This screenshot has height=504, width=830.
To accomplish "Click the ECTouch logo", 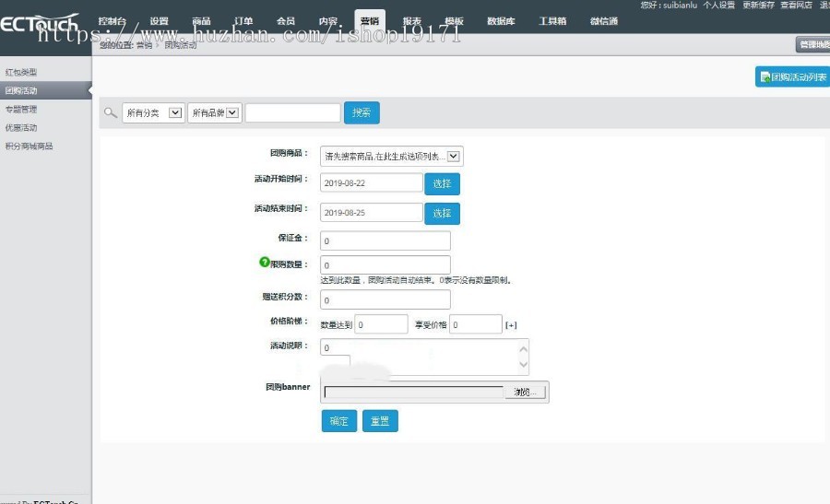I will (x=39, y=24).
